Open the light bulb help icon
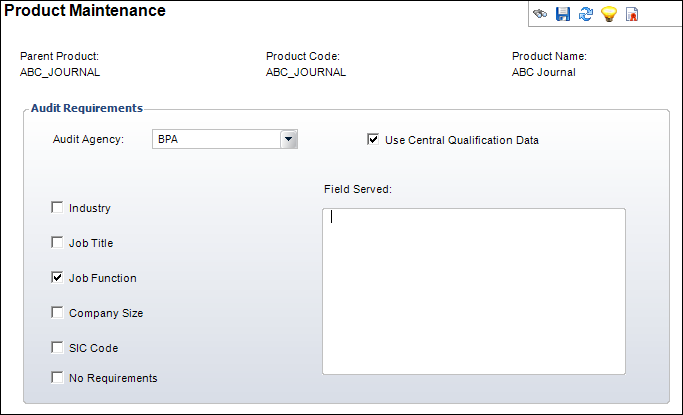Screen dimensions: 683x415 click(608, 14)
